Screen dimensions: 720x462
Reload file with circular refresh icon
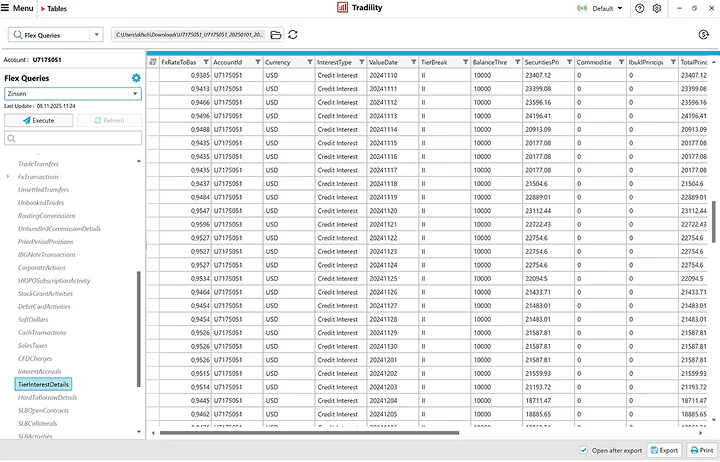point(293,34)
